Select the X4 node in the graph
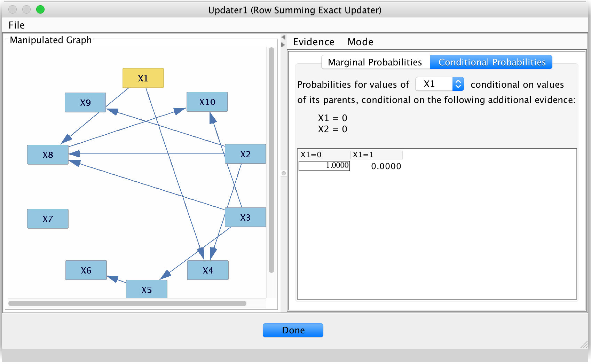The height and width of the screenshot is (364, 591). coord(207,270)
